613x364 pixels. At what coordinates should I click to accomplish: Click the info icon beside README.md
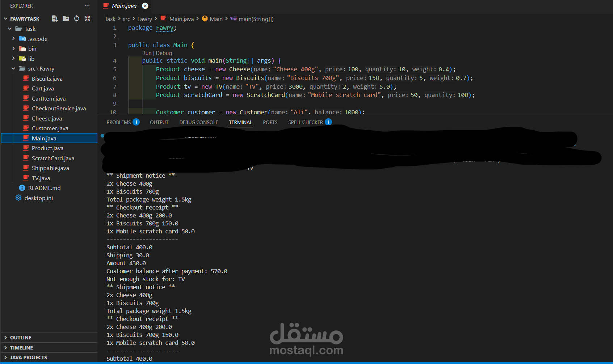[x=21, y=188]
